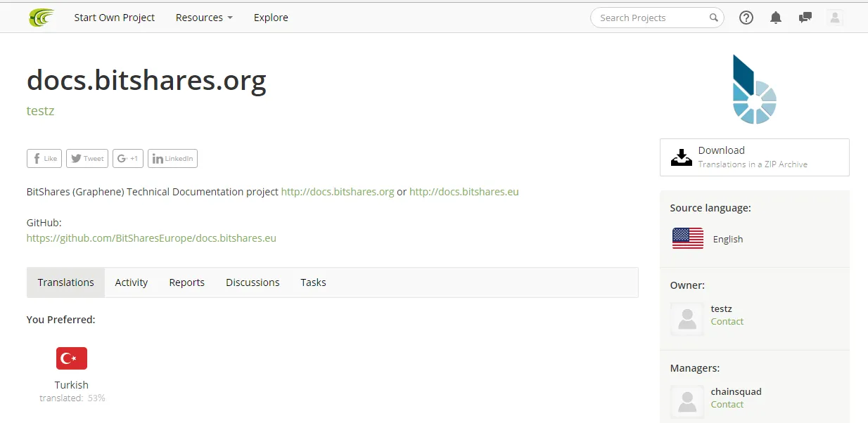Go to Explore in top menu

271,18
